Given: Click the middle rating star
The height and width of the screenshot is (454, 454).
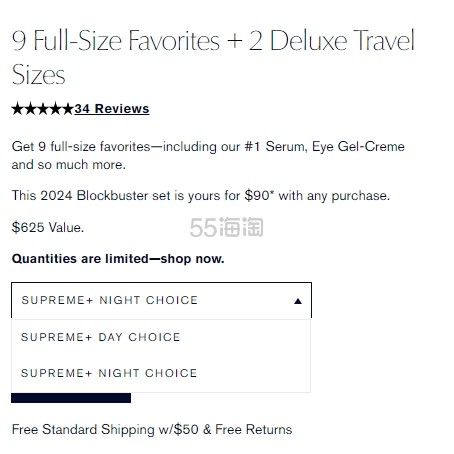Looking at the screenshot, I should [42, 109].
